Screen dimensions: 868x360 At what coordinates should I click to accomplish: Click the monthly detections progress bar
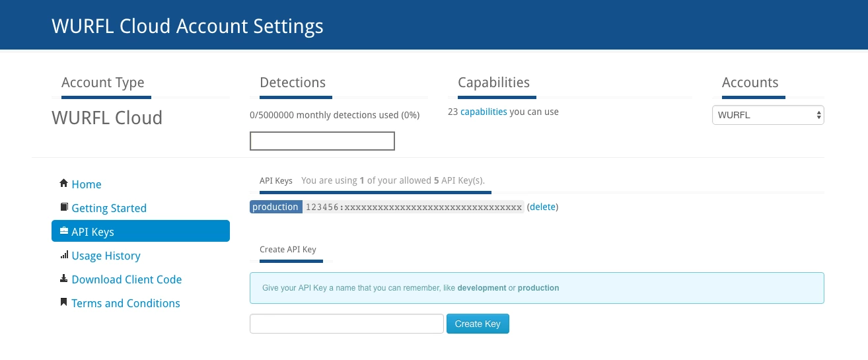click(322, 141)
